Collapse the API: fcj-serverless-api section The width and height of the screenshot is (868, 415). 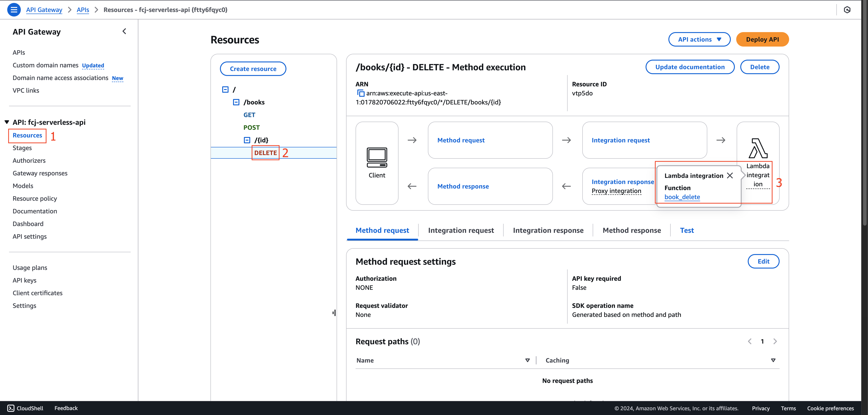[7, 122]
